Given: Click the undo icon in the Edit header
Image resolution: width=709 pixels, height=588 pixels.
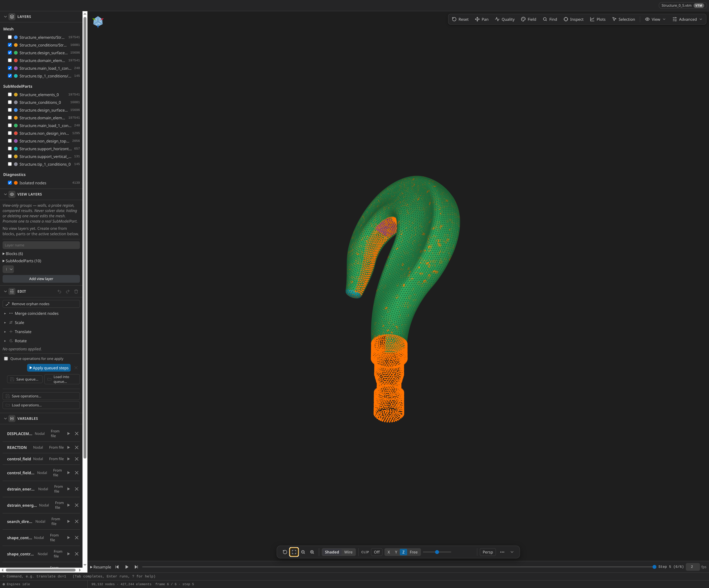Looking at the screenshot, I should (x=59, y=291).
